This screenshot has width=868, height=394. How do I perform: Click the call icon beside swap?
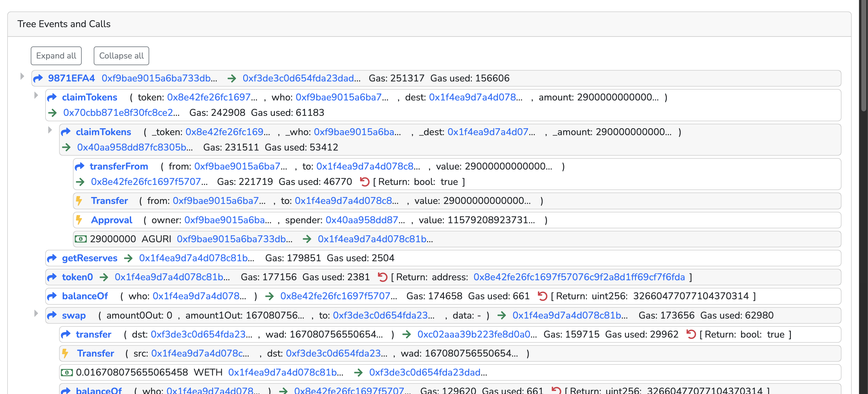[x=52, y=315]
